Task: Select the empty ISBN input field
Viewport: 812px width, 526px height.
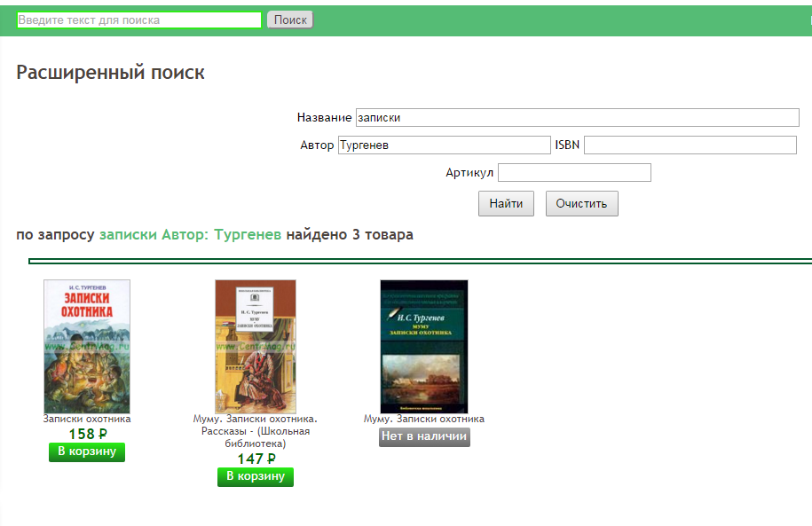Action: 690,145
